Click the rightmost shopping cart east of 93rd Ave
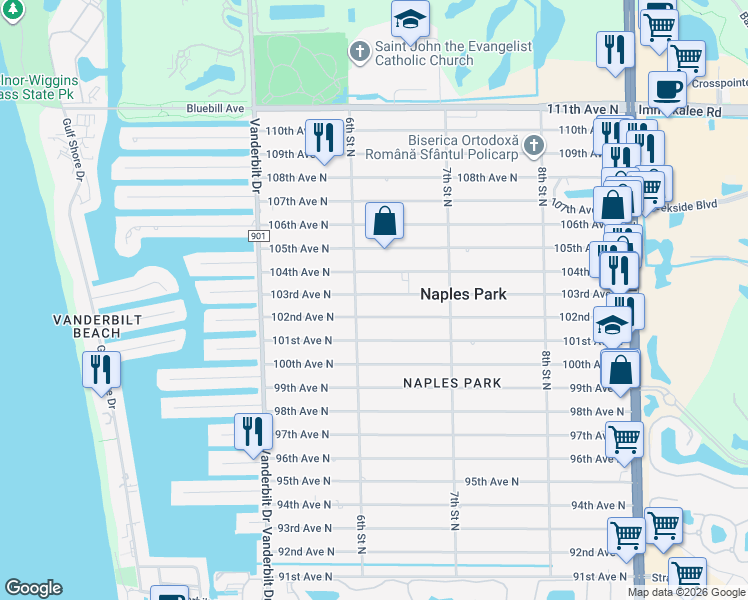Image resolution: width=748 pixels, height=600 pixels. point(663,527)
